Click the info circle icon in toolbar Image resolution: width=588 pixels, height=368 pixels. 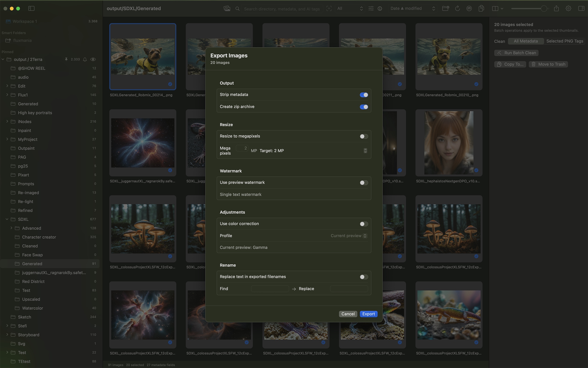click(380, 9)
